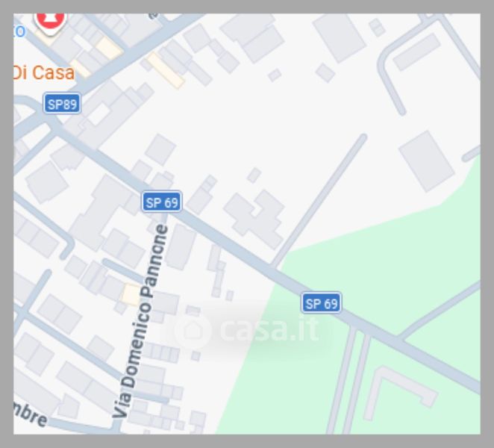Select the small yellow building near the red pin
Viewport: 494px width, 448px height.
109,49
